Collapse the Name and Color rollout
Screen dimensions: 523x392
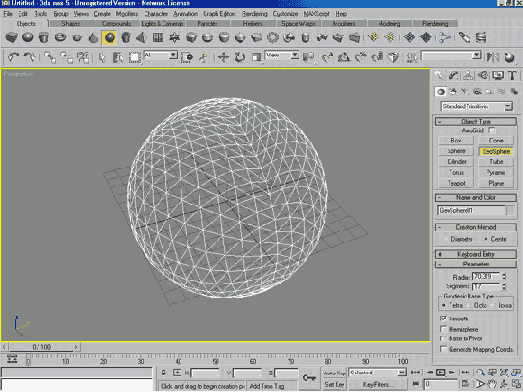[476, 198]
